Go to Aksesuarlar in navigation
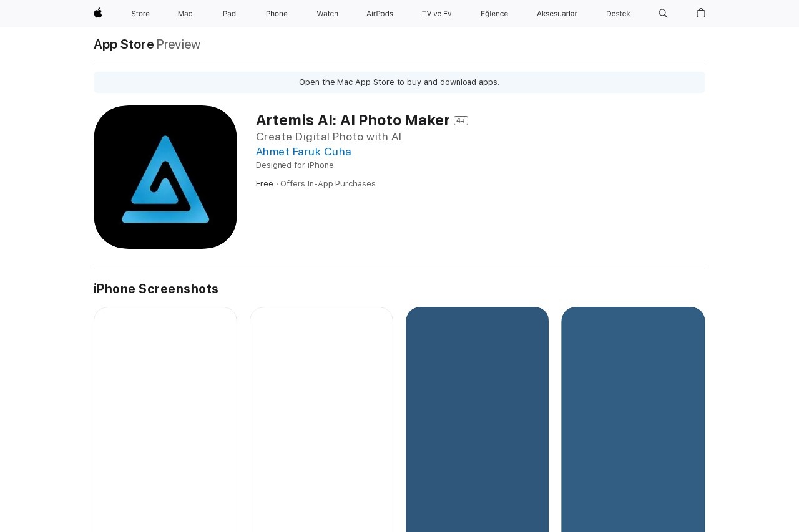 pyautogui.click(x=557, y=14)
